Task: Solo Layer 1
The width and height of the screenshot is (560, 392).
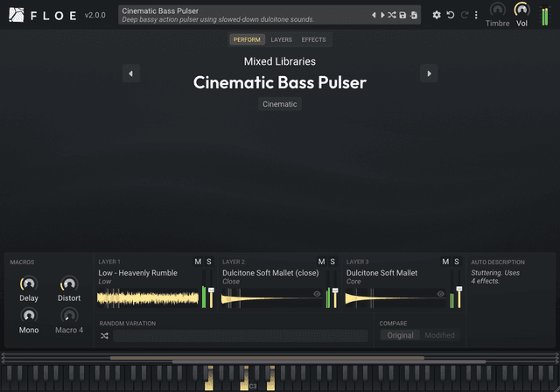Action: (209, 262)
